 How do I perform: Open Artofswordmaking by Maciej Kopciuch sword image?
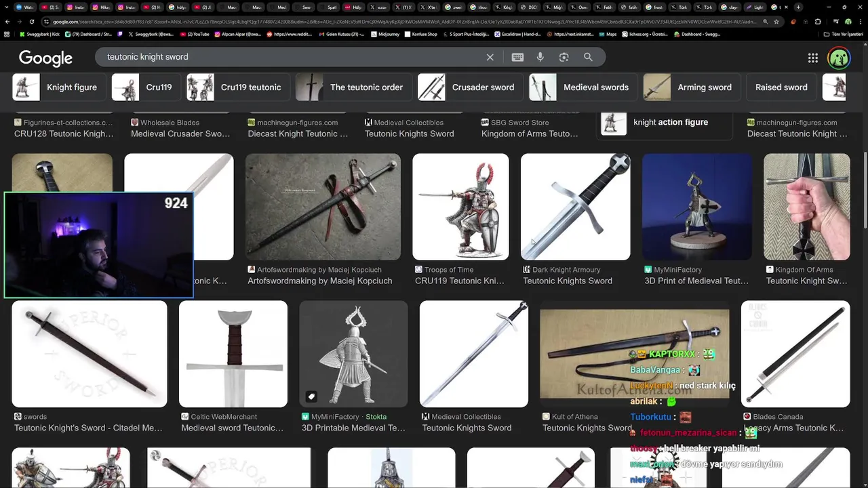(x=323, y=207)
